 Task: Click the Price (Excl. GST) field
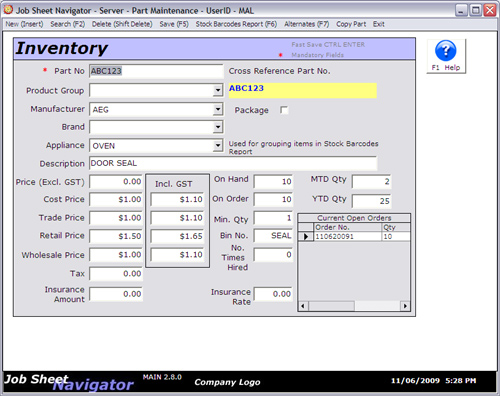tap(116, 182)
